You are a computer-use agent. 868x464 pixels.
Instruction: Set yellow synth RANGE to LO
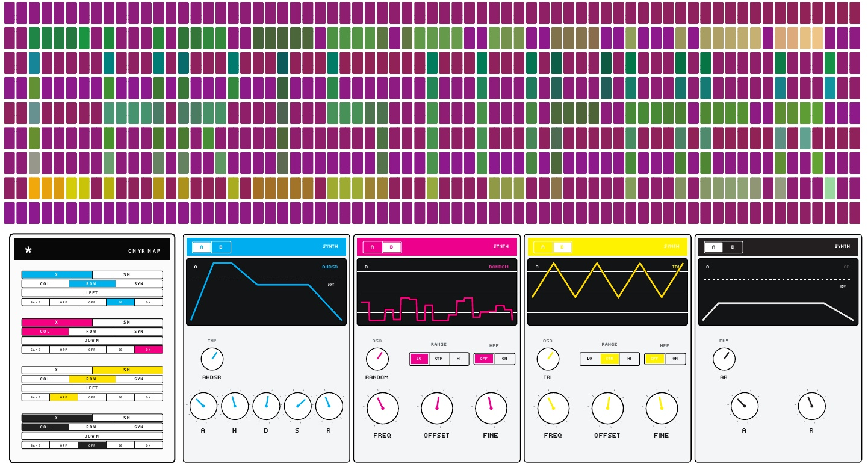pos(590,359)
